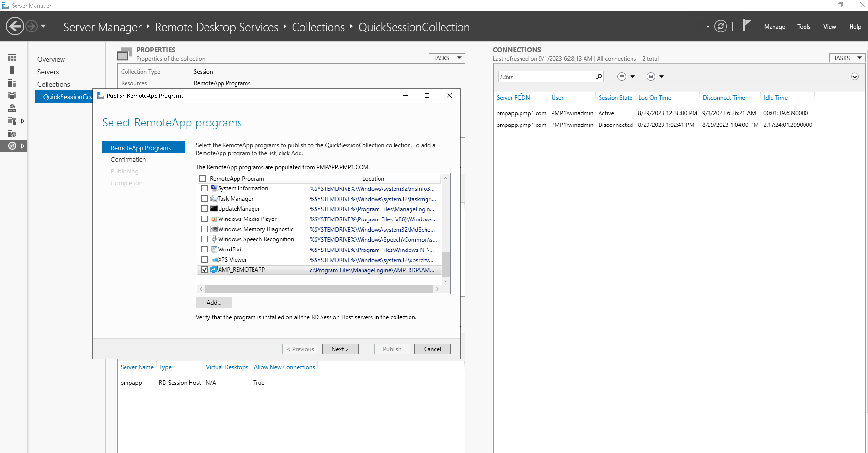Select the All Servers sidebar icon
868x453 pixels.
[12, 83]
